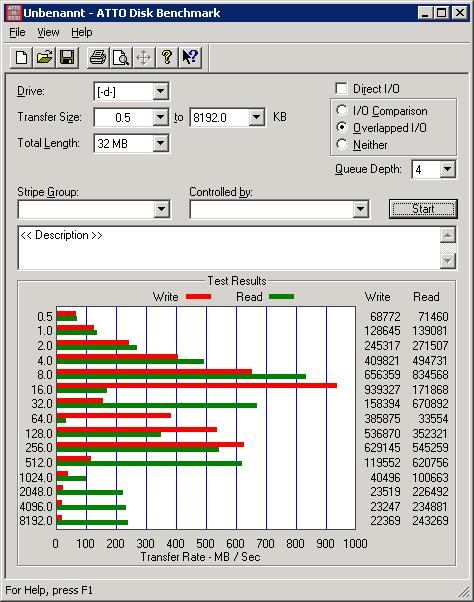The image size is (474, 602).
Task: Click the write value 629145
Action: coord(382,448)
